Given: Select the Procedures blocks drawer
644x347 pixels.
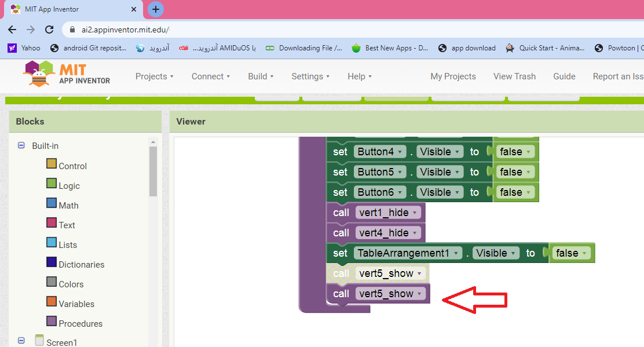Looking at the screenshot, I should point(80,323).
